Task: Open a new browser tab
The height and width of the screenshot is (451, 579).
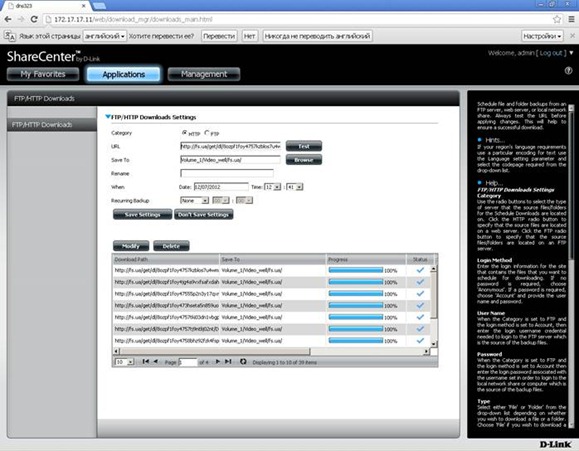Action: [x=100, y=6]
